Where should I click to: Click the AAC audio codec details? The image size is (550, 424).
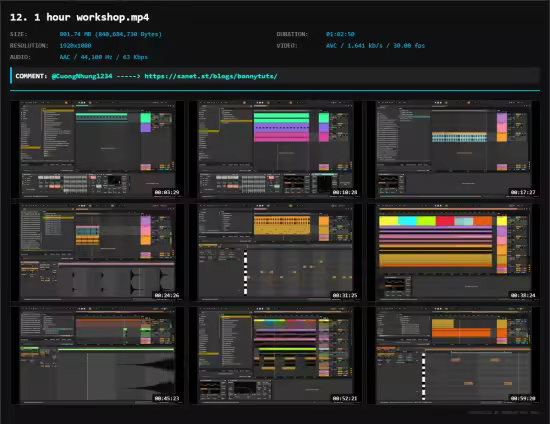(x=104, y=57)
